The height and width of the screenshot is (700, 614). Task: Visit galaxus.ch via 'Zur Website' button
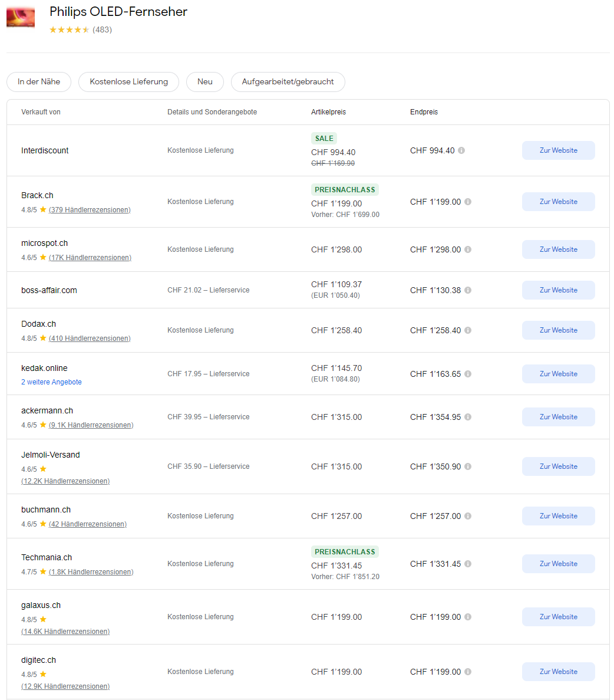(x=558, y=617)
